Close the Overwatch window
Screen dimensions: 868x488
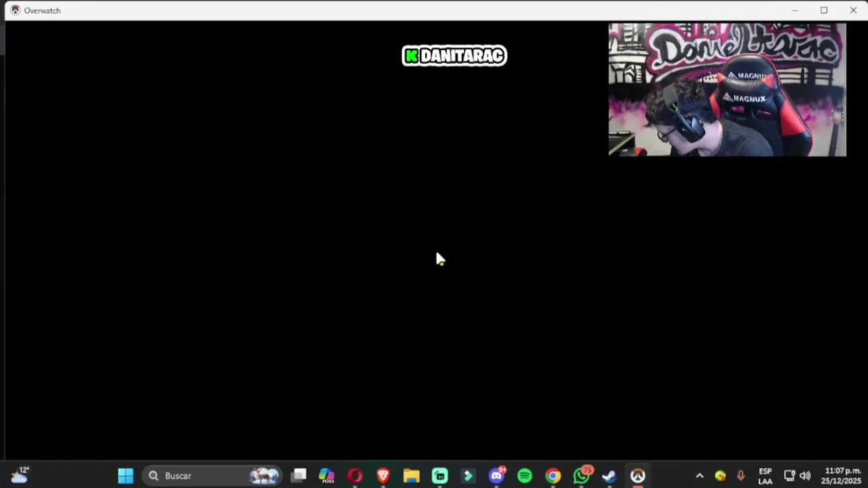point(853,10)
